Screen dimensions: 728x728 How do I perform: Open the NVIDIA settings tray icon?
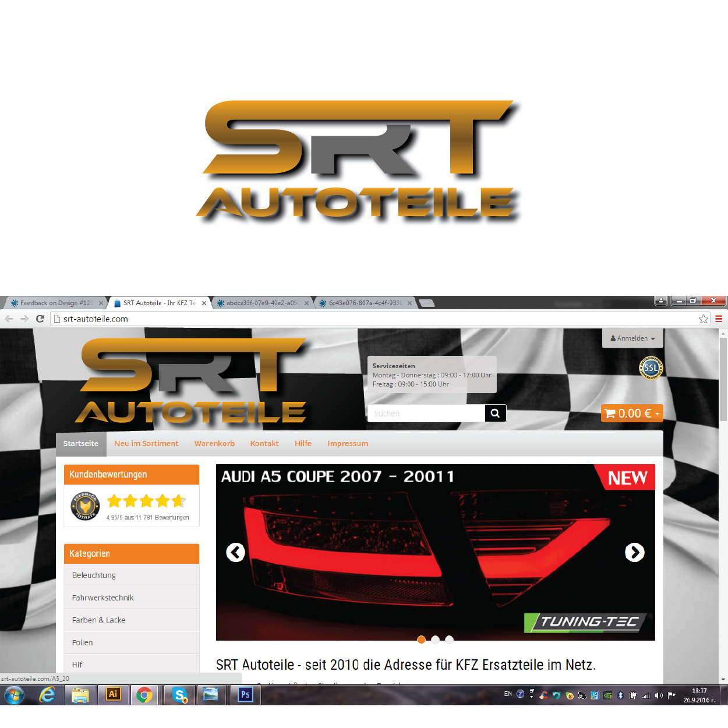click(x=607, y=695)
